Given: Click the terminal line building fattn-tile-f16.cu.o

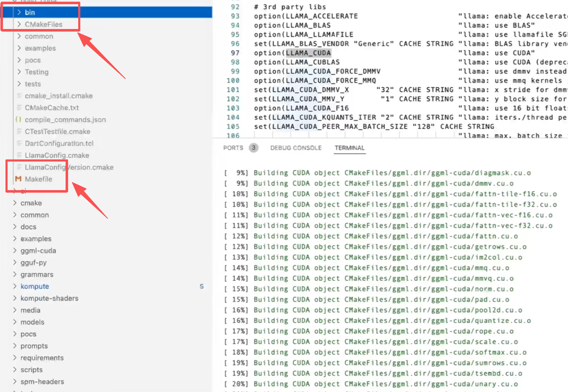Looking at the screenshot, I should coord(391,194).
